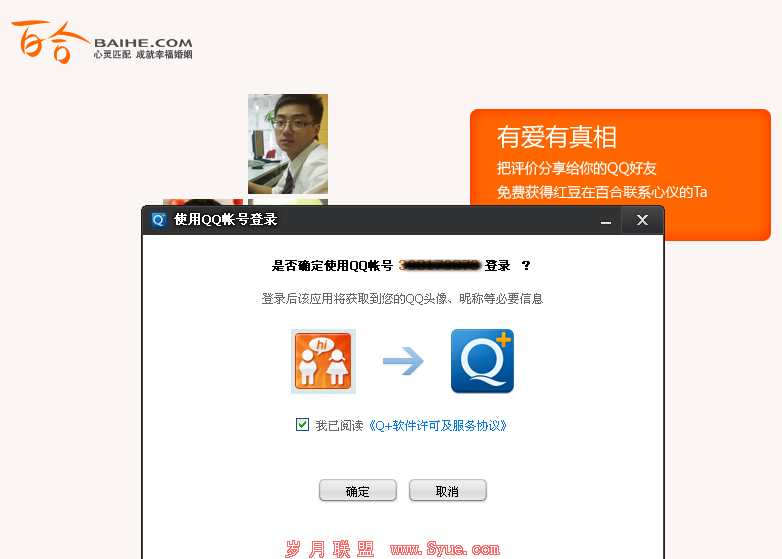The image size is (782, 559).
Task: Click the 使用QQ帐号登录 dialog title
Action: point(225,219)
